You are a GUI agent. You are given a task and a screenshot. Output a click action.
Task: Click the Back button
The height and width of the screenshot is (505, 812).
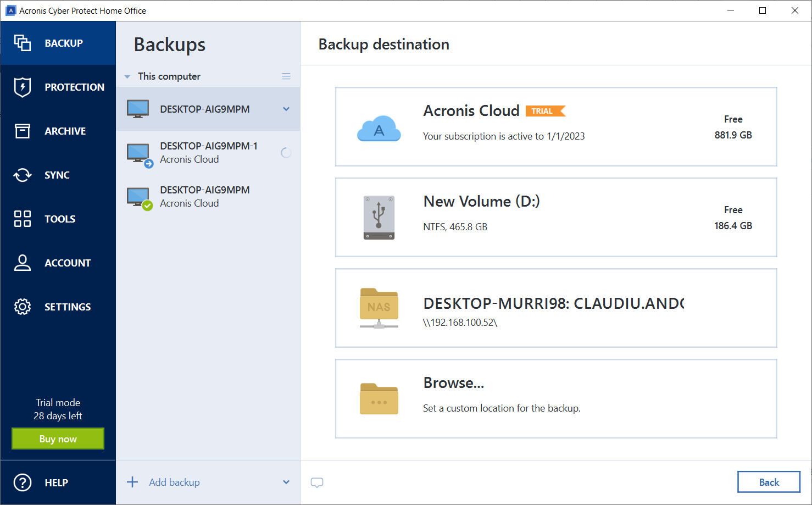pyautogui.click(x=769, y=482)
